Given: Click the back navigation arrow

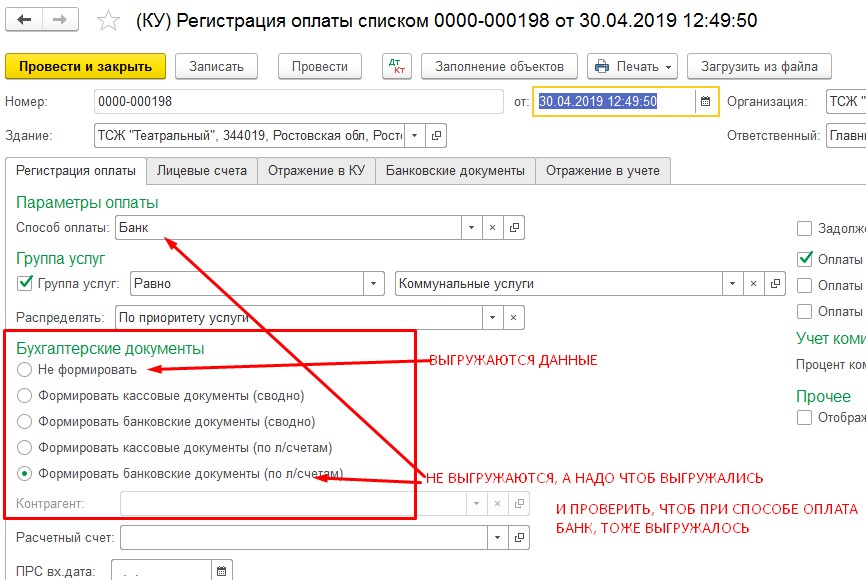Looking at the screenshot, I should (25, 20).
